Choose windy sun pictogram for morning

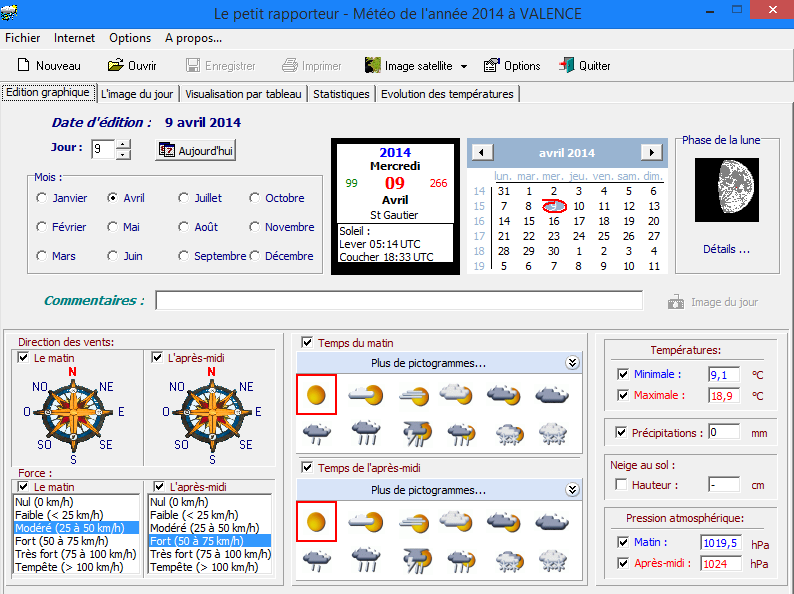(x=414, y=395)
